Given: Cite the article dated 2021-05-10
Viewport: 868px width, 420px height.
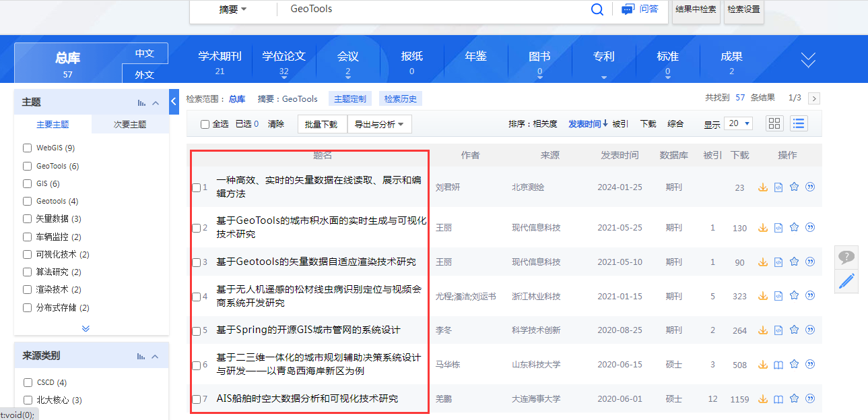Looking at the screenshot, I should click(x=810, y=262).
